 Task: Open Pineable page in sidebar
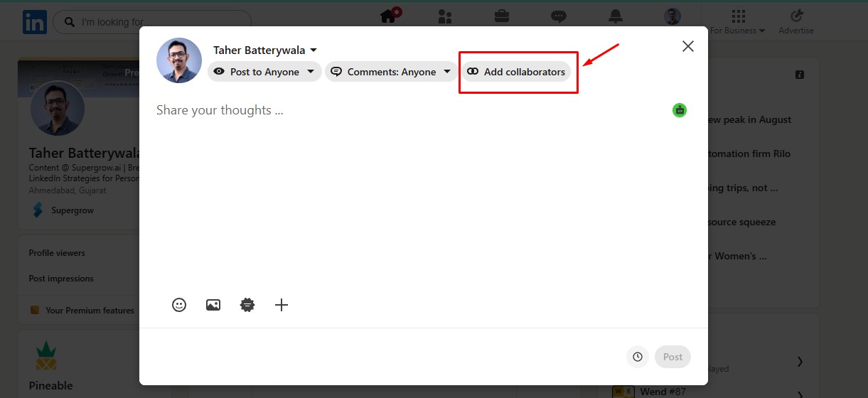point(50,385)
